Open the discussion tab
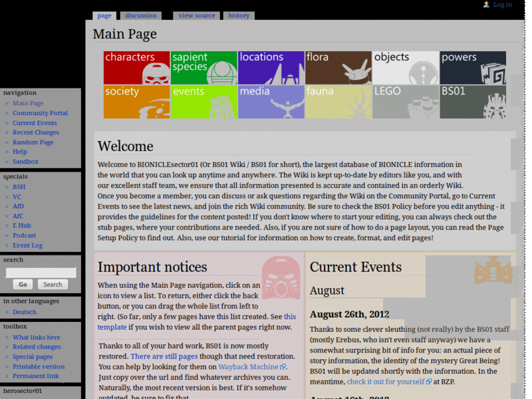 tap(141, 15)
